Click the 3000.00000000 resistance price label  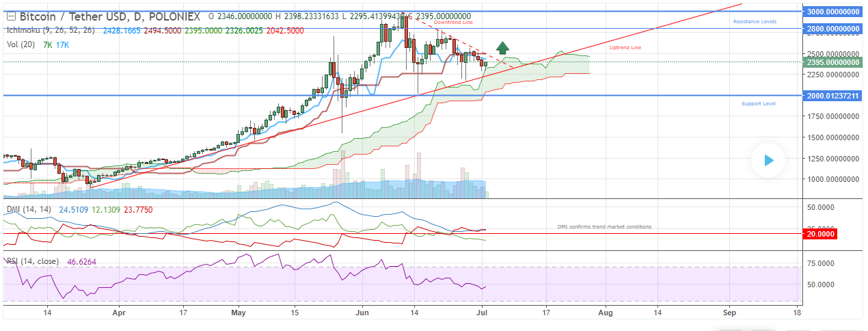(831, 12)
